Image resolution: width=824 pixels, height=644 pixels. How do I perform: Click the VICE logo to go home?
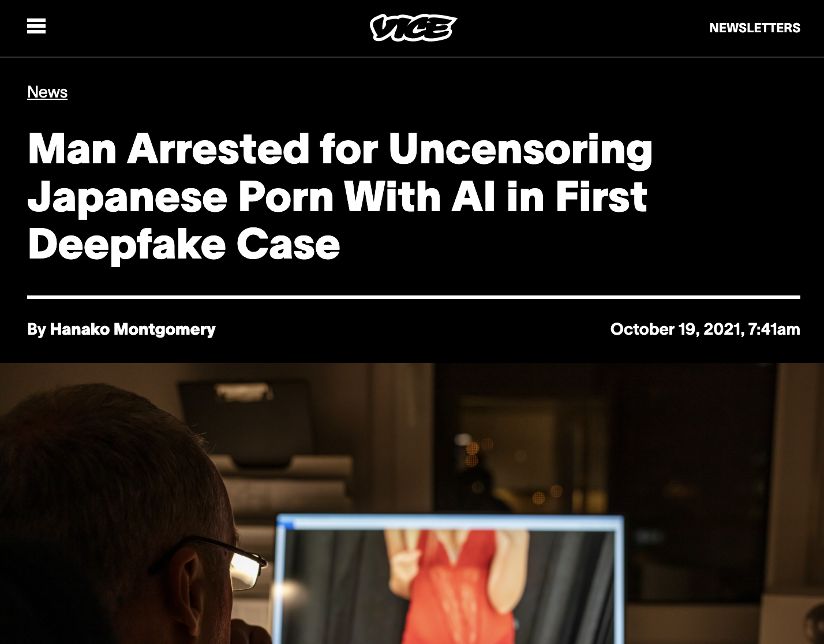(x=413, y=28)
